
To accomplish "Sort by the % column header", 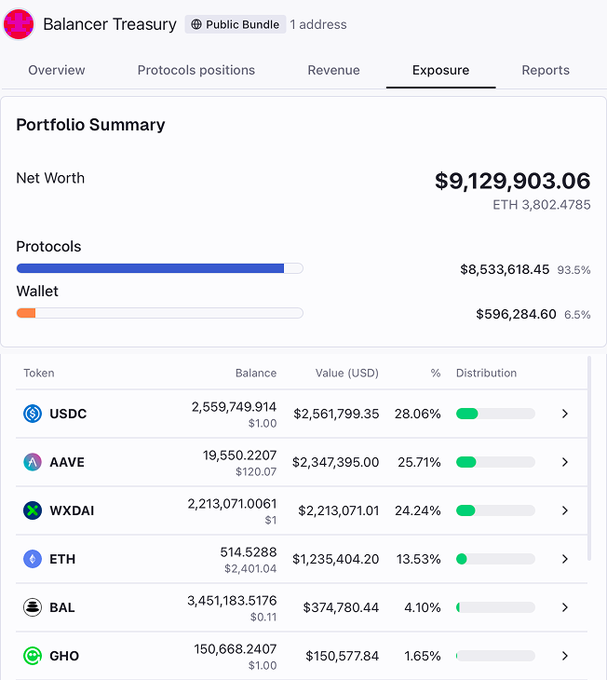I will click(x=435, y=373).
